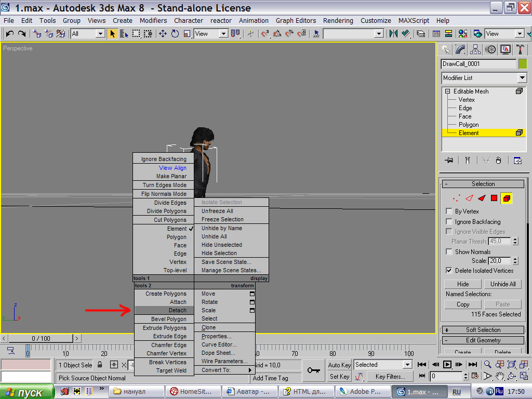Collapse the Edit Geometry rollout
The height and width of the screenshot is (399, 532).
(x=483, y=340)
